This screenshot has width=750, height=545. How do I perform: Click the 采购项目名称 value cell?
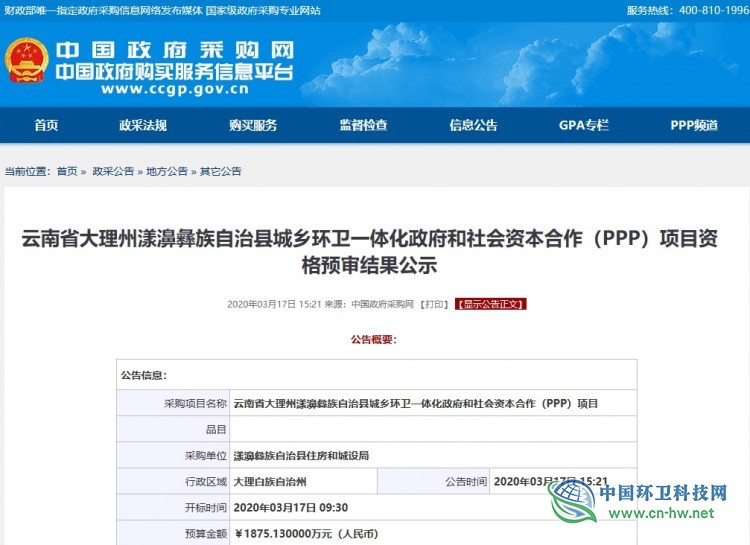coord(433,403)
